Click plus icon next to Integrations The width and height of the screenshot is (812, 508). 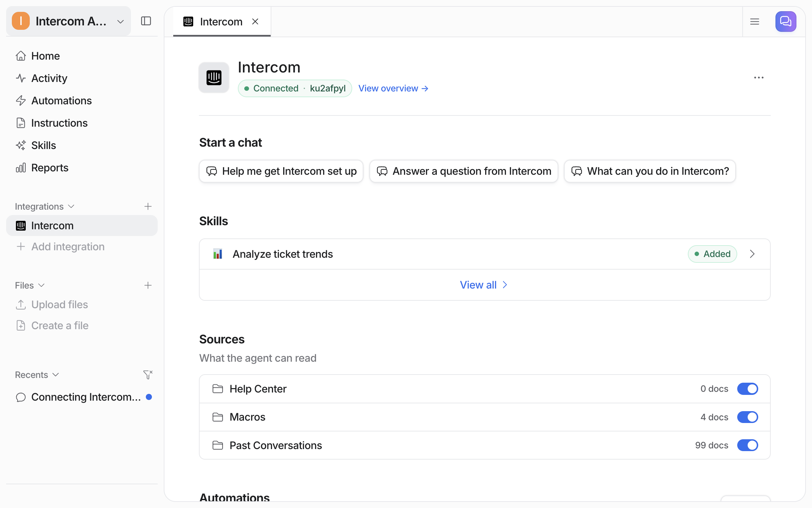point(148,206)
